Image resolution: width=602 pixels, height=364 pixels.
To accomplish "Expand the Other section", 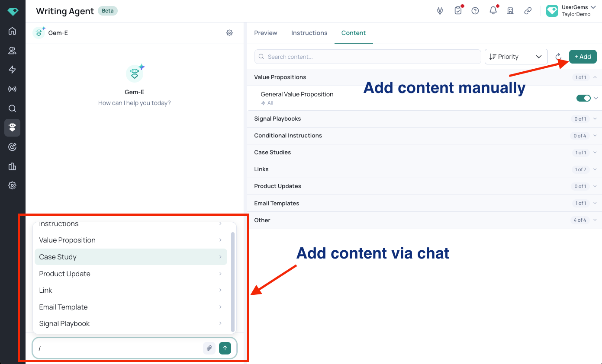I will (x=595, y=220).
